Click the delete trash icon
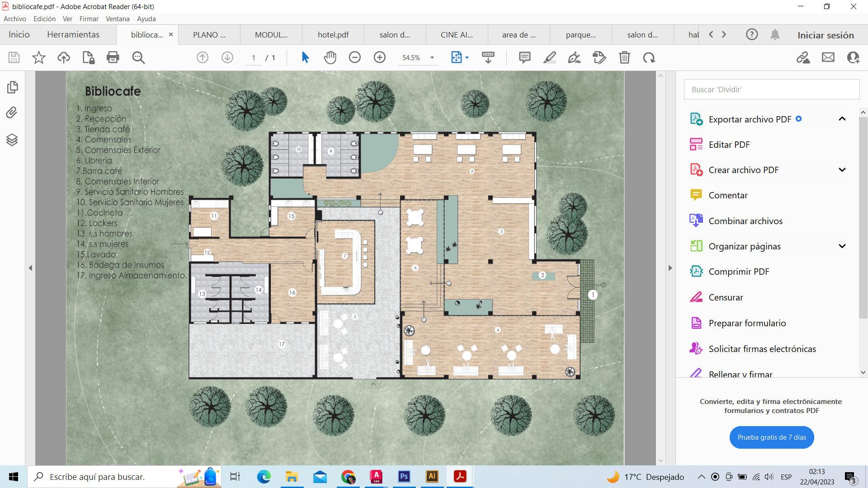The width and height of the screenshot is (868, 488). [624, 57]
